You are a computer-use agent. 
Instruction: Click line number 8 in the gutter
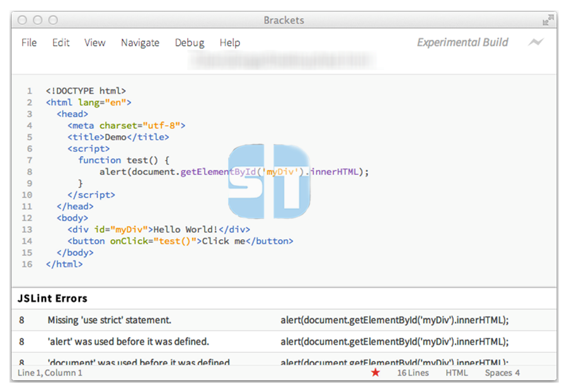tap(29, 172)
